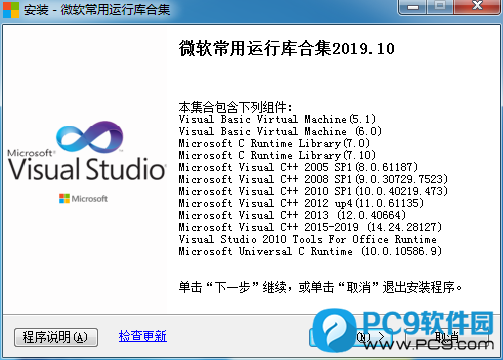The image size is (503, 360).
Task: Close the installer with the red X
Action: 477,6
